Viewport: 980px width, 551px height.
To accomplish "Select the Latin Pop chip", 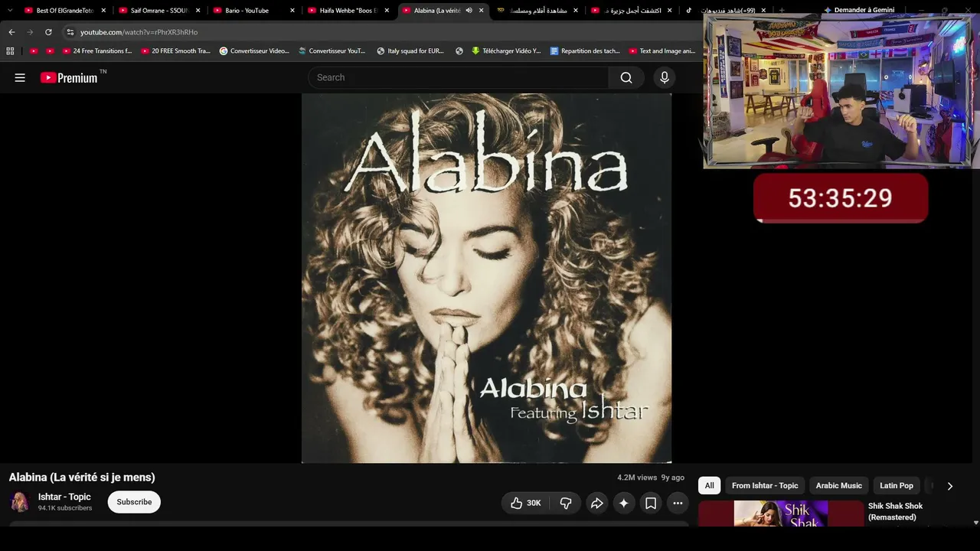I will pyautogui.click(x=897, y=486).
